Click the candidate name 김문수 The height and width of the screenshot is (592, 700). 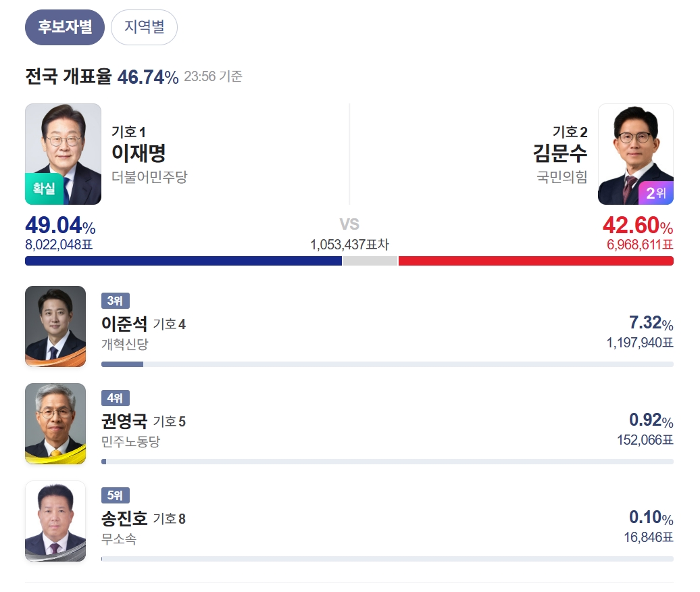(x=560, y=153)
